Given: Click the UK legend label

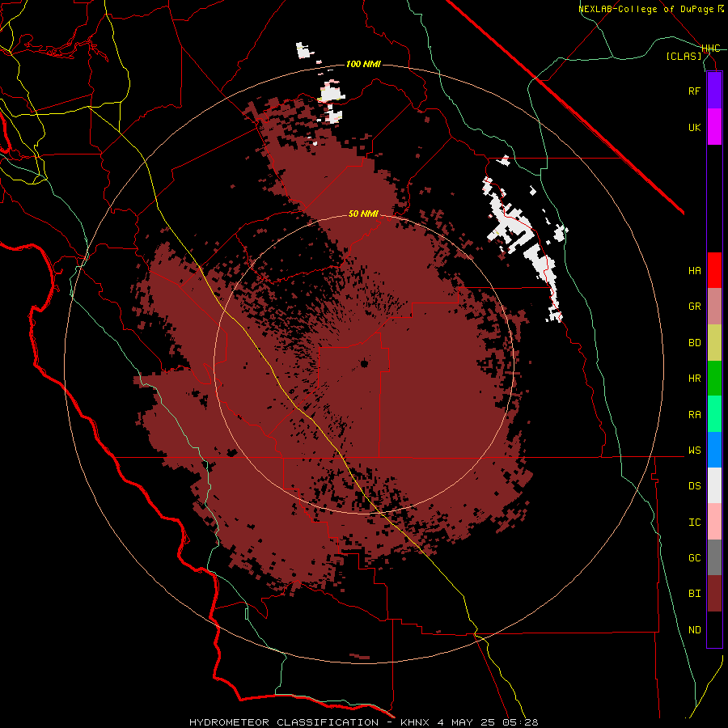Looking at the screenshot, I should click(x=695, y=127).
